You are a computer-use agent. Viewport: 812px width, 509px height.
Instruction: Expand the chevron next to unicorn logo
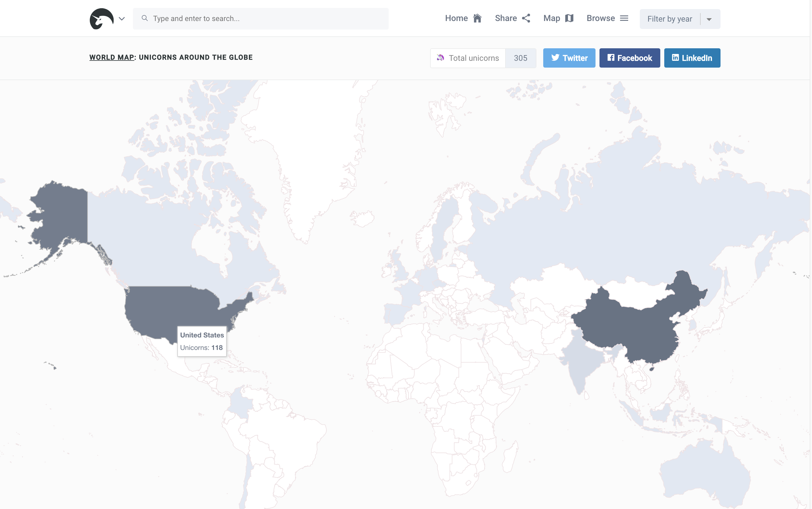coord(122,19)
